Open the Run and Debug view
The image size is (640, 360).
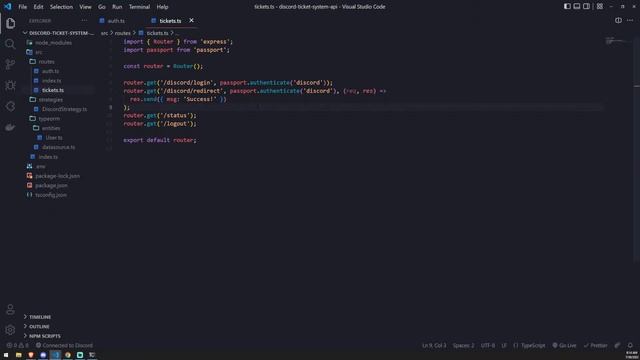point(10,85)
